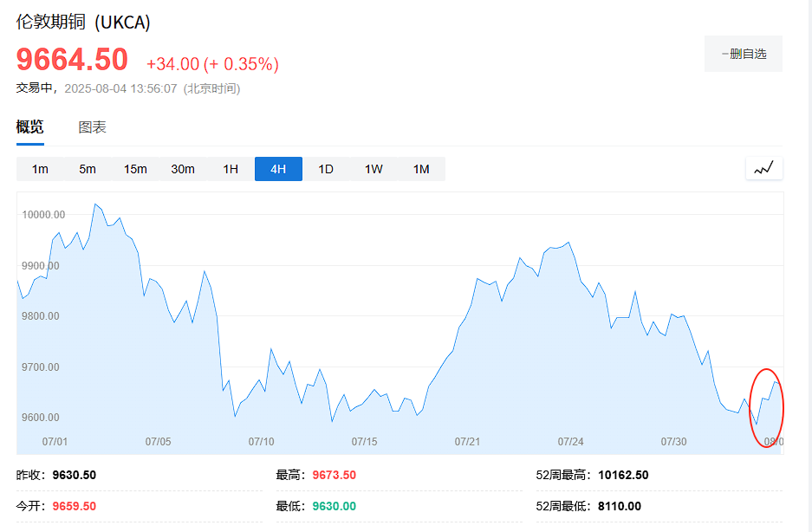Image resolution: width=812 pixels, height=532 pixels.
Task: Click the current price 9664.50
Action: pyautogui.click(x=72, y=60)
